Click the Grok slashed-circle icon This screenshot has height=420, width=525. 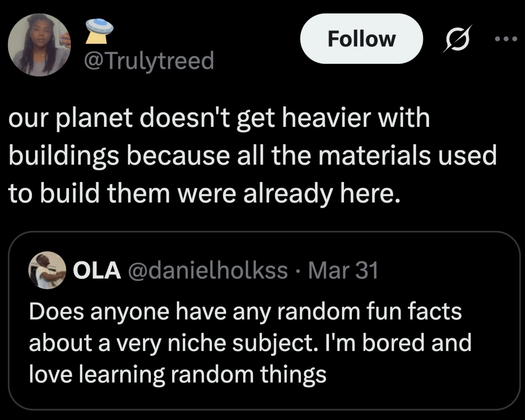pos(457,39)
